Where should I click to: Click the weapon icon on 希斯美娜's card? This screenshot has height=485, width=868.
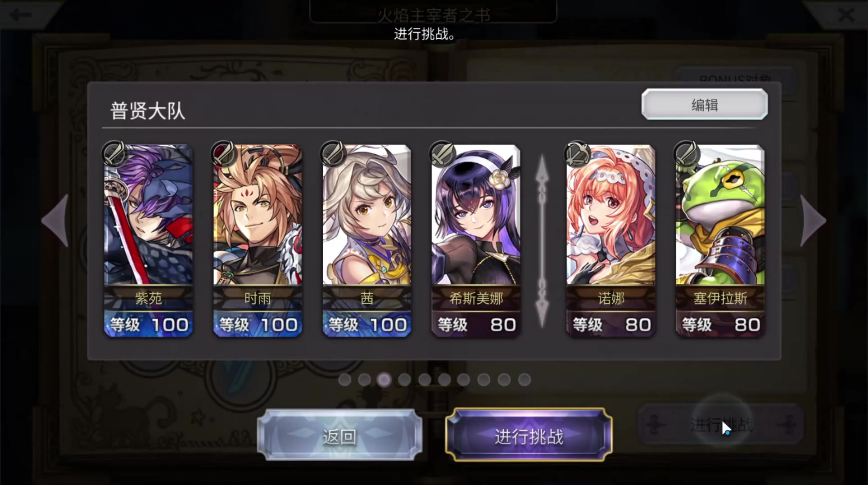coord(442,154)
